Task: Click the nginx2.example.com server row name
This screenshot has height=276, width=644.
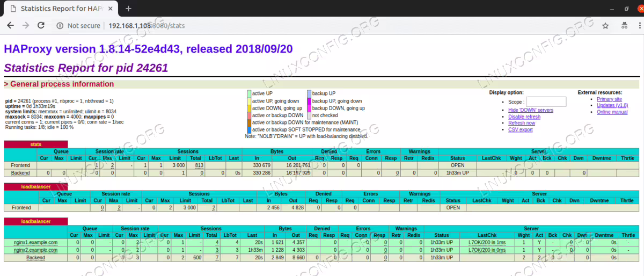Action: tap(35, 250)
